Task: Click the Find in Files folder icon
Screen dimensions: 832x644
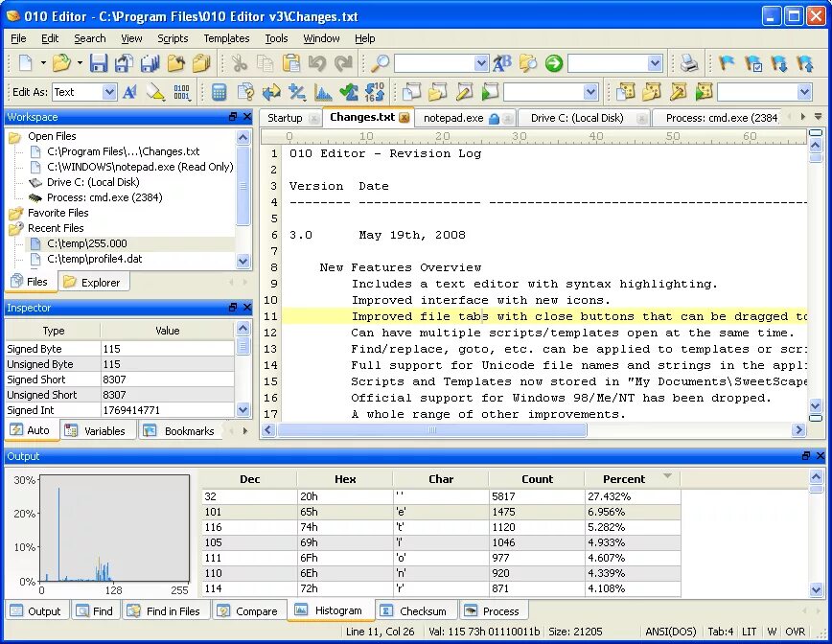Action: 528,63
